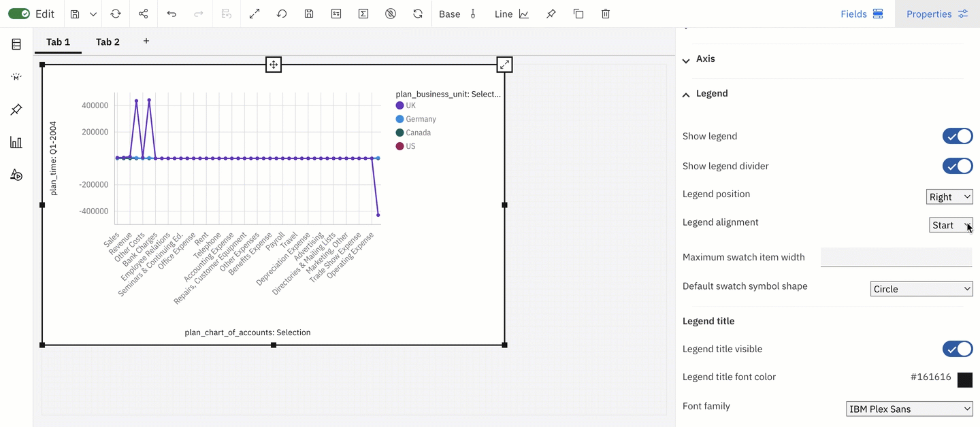Open the data sources panel in sidebar

pyautogui.click(x=16, y=44)
